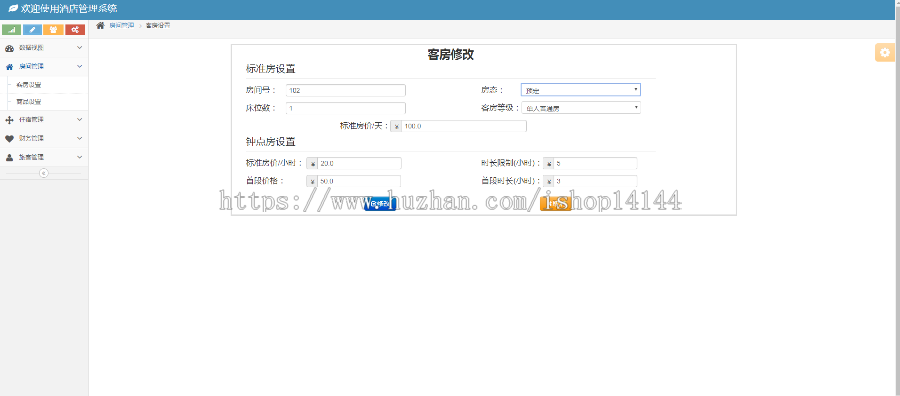
Task: Select the blue house 房间管理 sidebar menu
Action: [44, 67]
